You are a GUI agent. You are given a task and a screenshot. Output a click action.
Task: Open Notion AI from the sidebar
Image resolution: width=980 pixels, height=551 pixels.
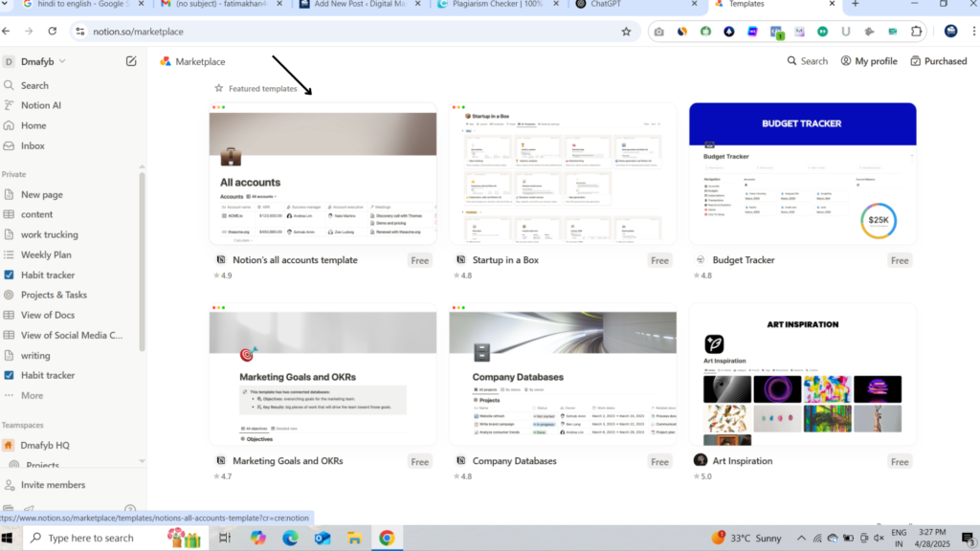(x=40, y=105)
